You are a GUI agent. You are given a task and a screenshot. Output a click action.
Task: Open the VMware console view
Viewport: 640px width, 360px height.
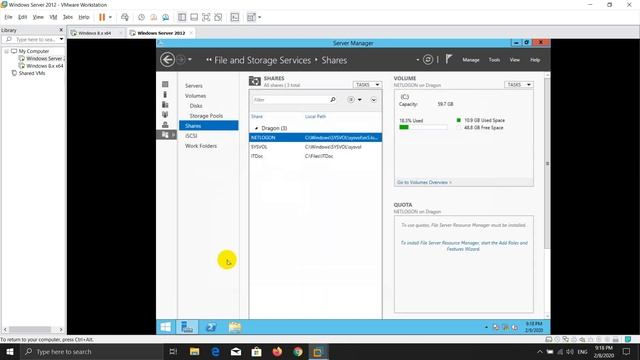tap(235, 17)
